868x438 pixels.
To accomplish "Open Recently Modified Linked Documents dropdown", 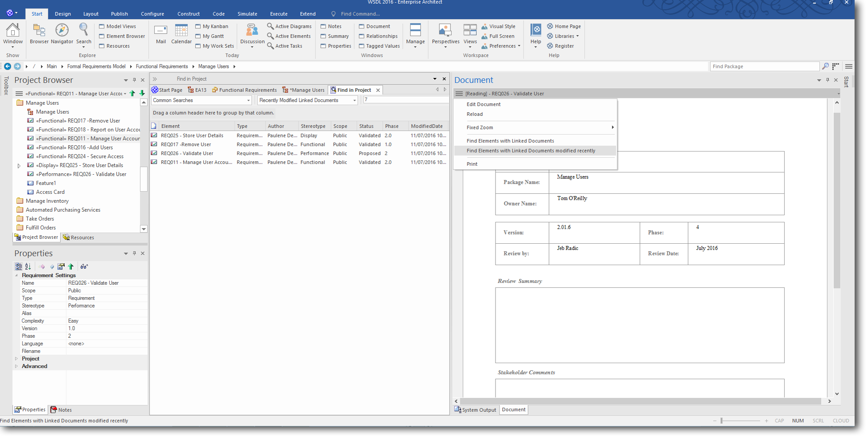I will [x=307, y=100].
